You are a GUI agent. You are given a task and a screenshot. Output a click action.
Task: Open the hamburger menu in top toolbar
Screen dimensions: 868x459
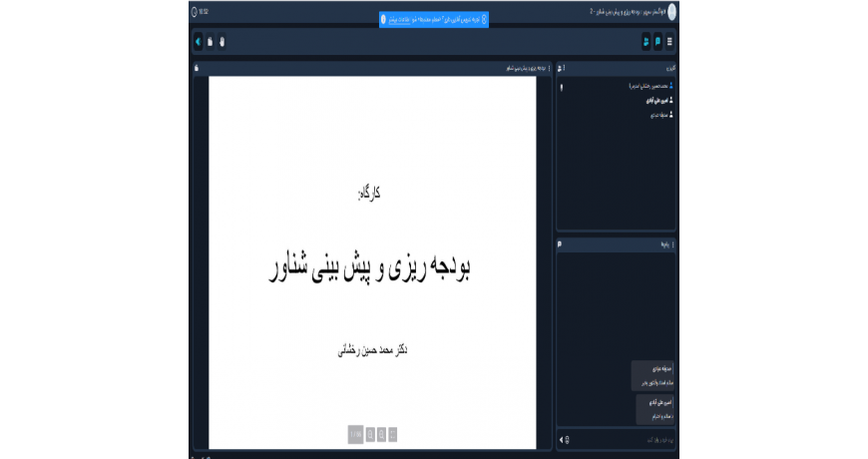pyautogui.click(x=669, y=42)
